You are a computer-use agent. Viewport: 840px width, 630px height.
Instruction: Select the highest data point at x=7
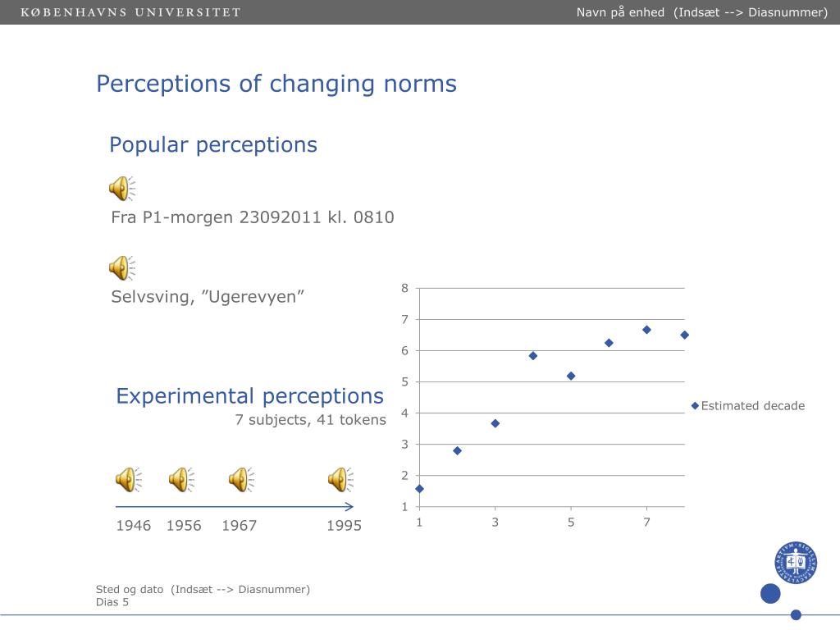pos(646,330)
